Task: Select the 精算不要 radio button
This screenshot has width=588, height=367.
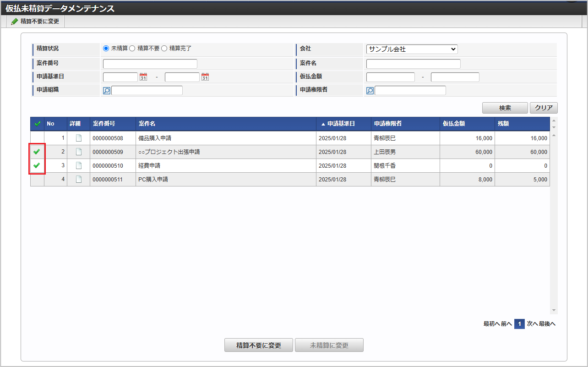Action: click(132, 48)
